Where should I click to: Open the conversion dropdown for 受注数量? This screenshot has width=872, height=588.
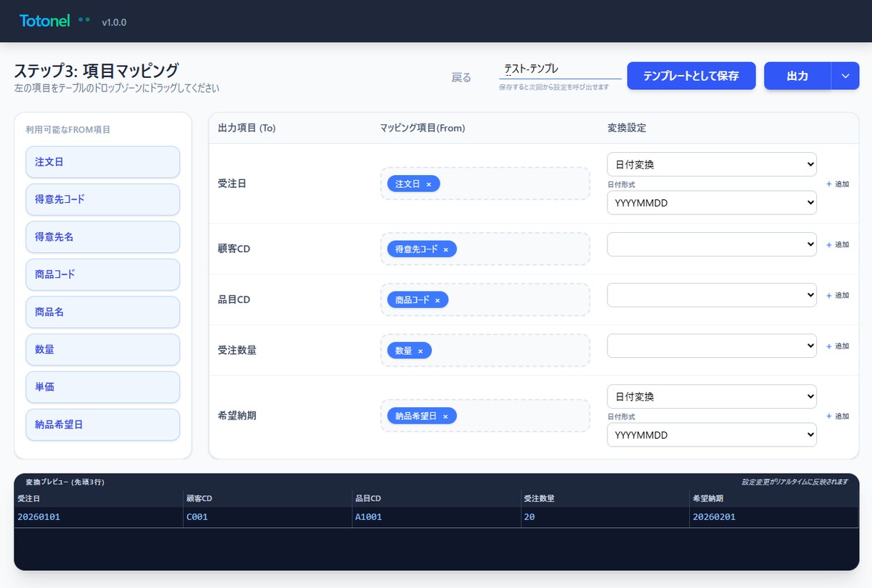click(712, 346)
